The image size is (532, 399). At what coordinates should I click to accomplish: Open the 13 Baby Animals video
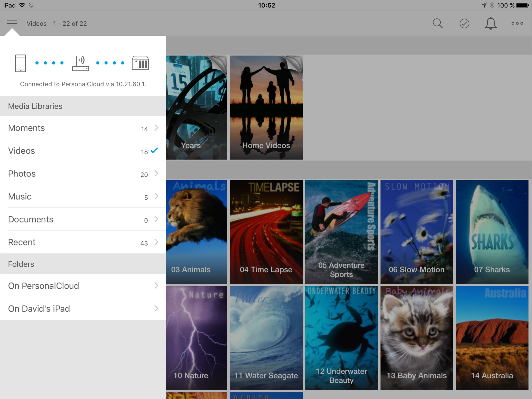(417, 337)
